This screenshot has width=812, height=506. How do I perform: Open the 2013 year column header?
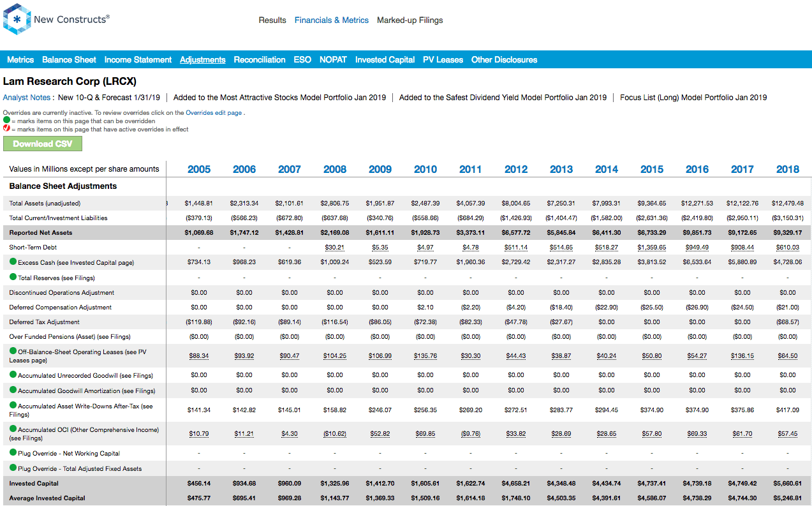(561, 169)
